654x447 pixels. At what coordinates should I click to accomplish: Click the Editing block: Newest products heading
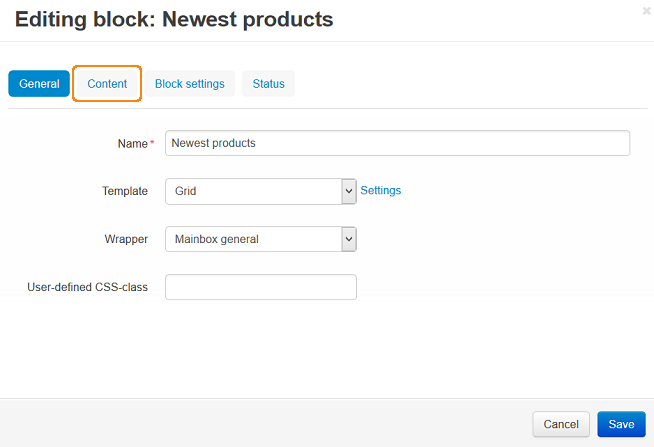174,20
